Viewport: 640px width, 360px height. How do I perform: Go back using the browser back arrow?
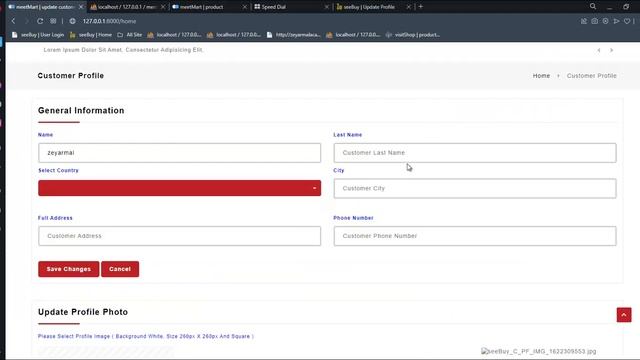pyautogui.click(x=13, y=21)
